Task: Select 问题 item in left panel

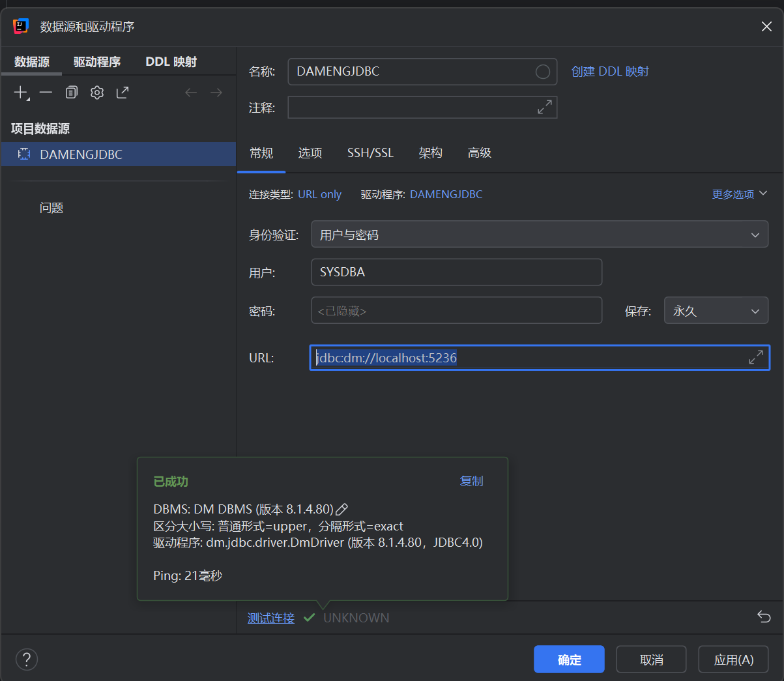Action: (x=51, y=208)
